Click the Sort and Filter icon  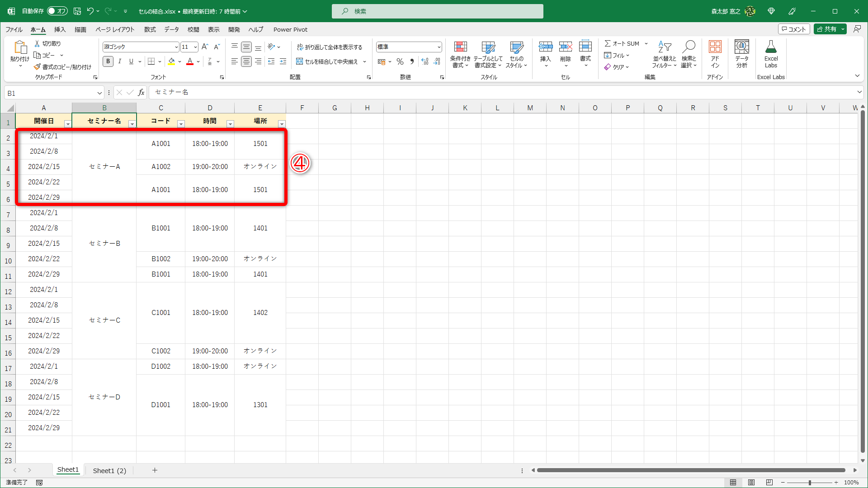664,47
